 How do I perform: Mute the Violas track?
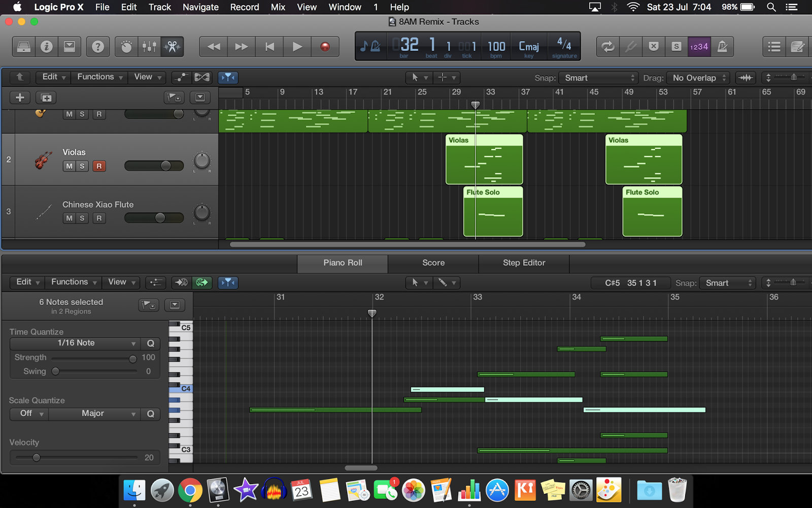[x=69, y=166]
